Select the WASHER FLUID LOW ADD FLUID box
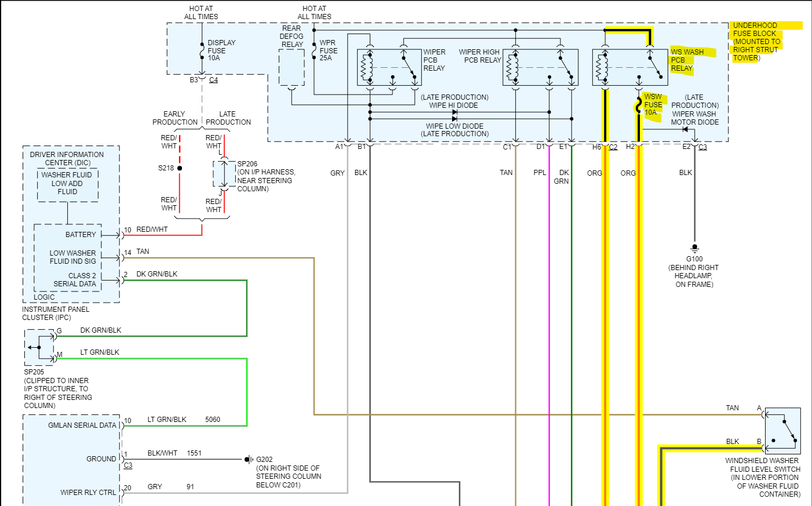 pyautogui.click(x=67, y=185)
